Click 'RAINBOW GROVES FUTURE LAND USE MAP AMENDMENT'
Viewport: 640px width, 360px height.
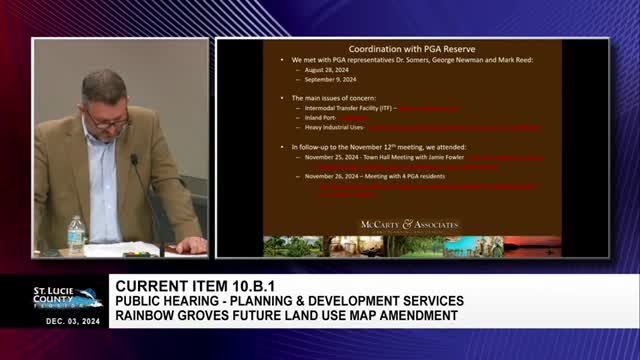pyautogui.click(x=286, y=315)
